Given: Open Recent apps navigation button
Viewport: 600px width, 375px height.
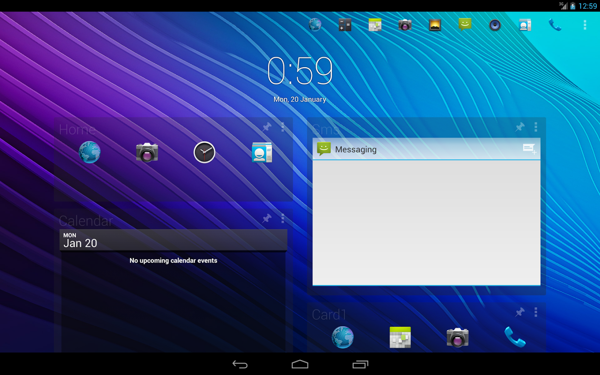Looking at the screenshot, I should pyautogui.click(x=360, y=364).
